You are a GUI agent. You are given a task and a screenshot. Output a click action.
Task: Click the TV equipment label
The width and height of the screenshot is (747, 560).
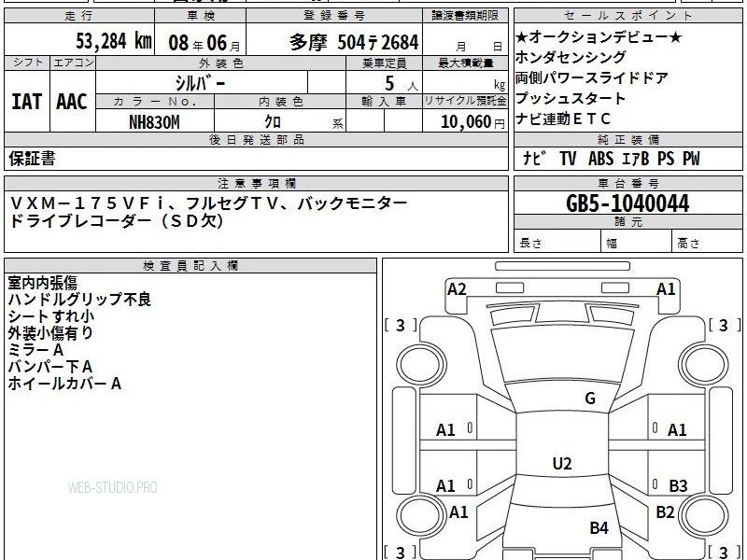point(568,159)
